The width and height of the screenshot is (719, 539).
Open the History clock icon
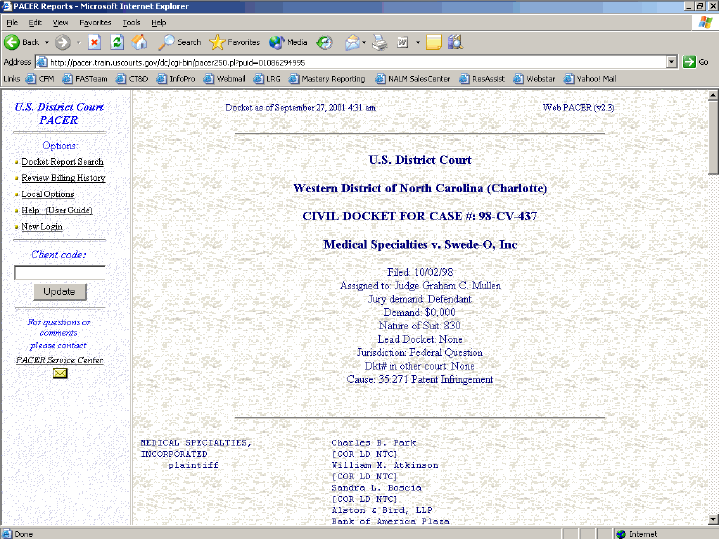tap(325, 43)
